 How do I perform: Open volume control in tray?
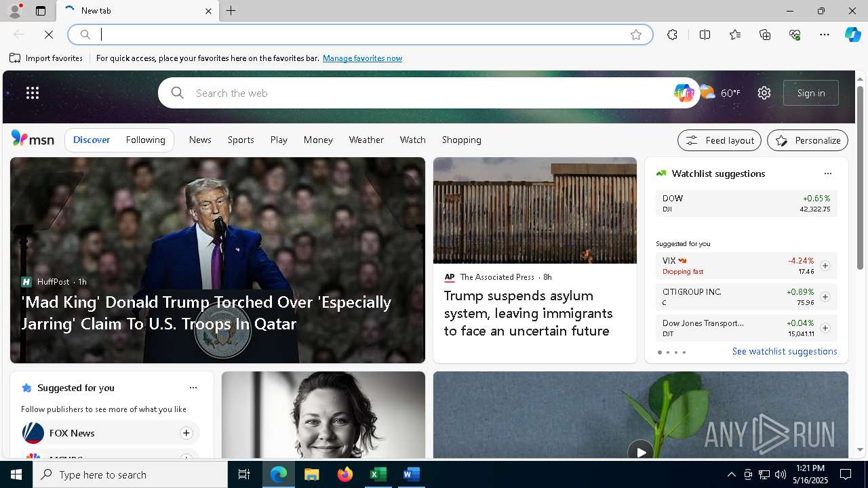tap(780, 474)
